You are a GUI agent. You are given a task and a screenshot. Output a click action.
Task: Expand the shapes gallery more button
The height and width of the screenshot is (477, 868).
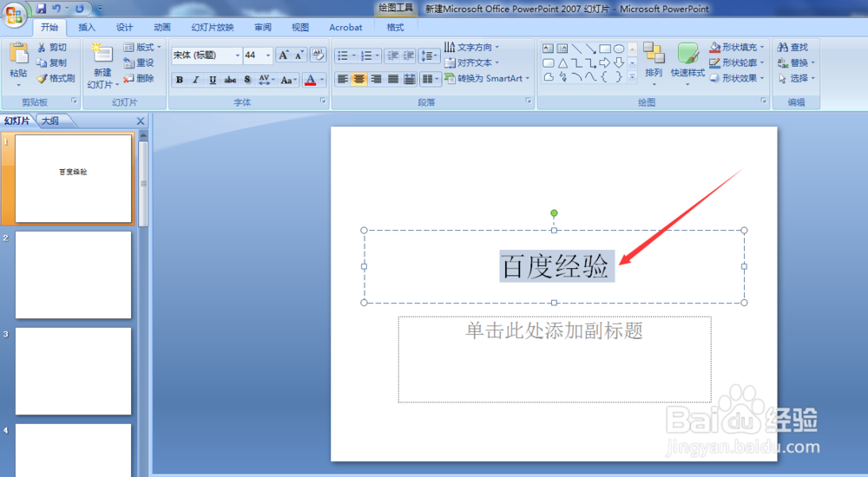(632, 77)
